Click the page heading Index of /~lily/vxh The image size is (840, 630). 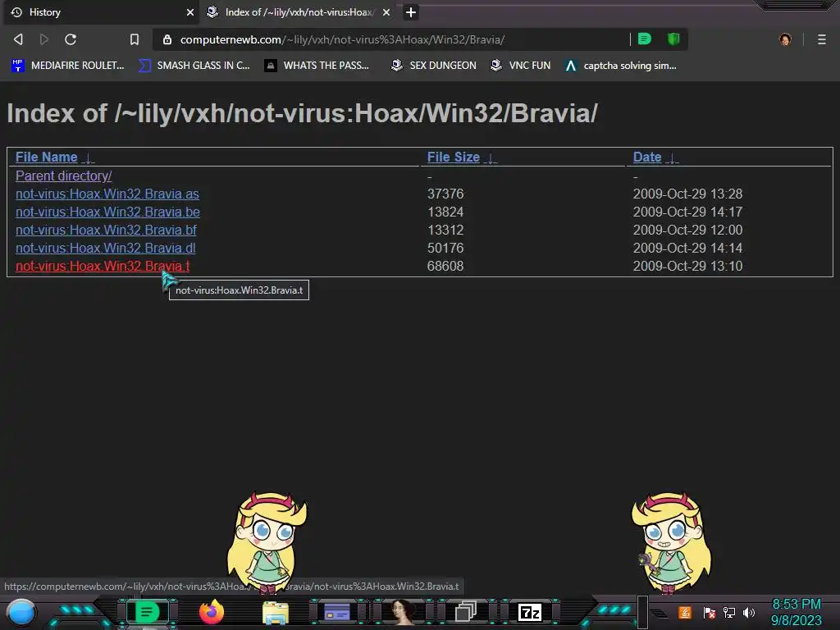click(x=302, y=113)
